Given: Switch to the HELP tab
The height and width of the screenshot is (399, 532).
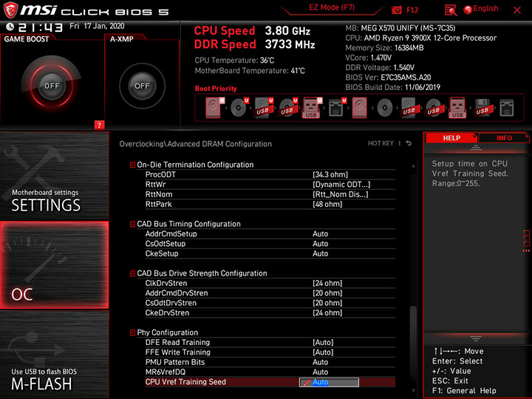Looking at the screenshot, I should tap(451, 138).
